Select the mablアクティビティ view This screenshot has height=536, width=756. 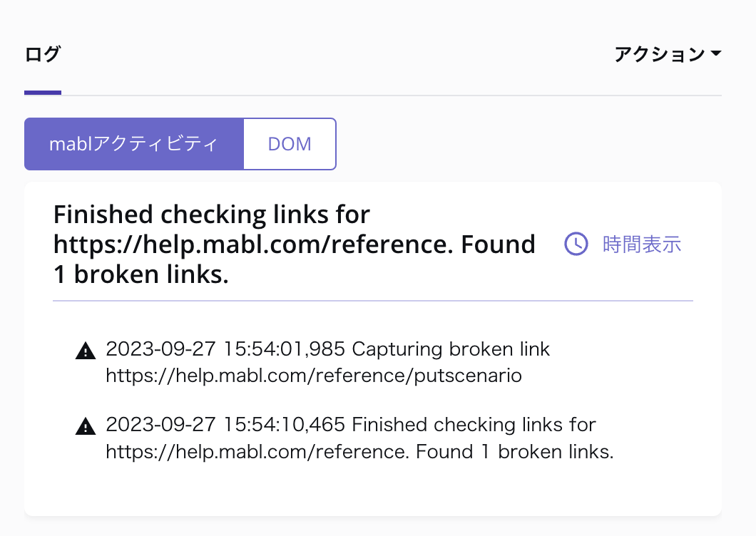click(x=134, y=144)
